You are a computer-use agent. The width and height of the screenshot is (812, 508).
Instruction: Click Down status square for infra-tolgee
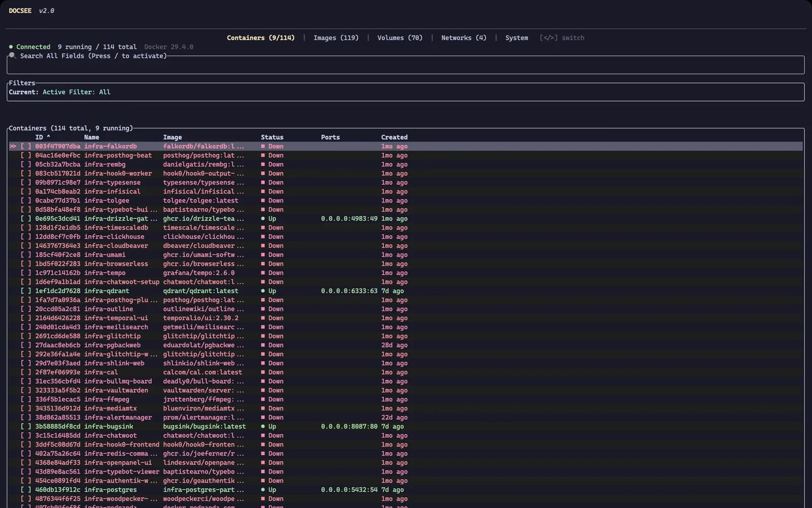pyautogui.click(x=263, y=201)
